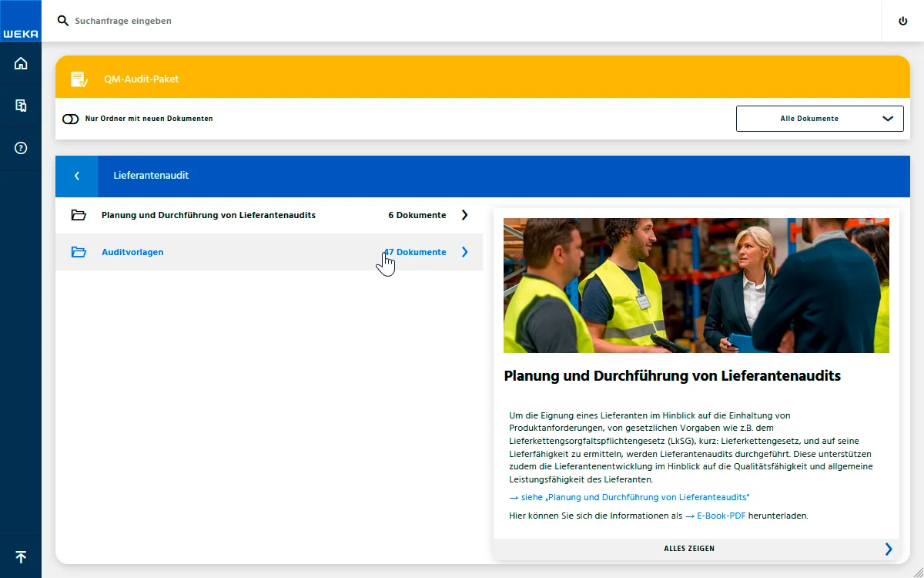The image size is (924, 578).
Task: Download the E-Book-PDF via its link
Action: click(719, 516)
